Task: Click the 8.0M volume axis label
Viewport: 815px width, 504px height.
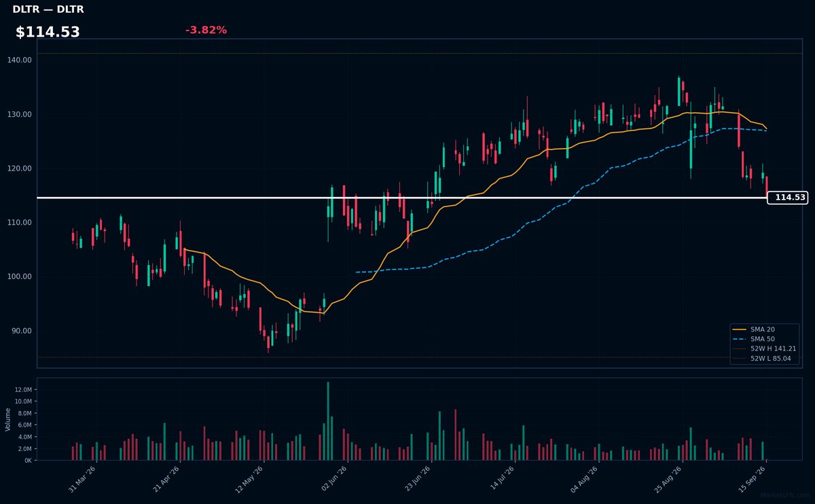Action: click(24, 414)
